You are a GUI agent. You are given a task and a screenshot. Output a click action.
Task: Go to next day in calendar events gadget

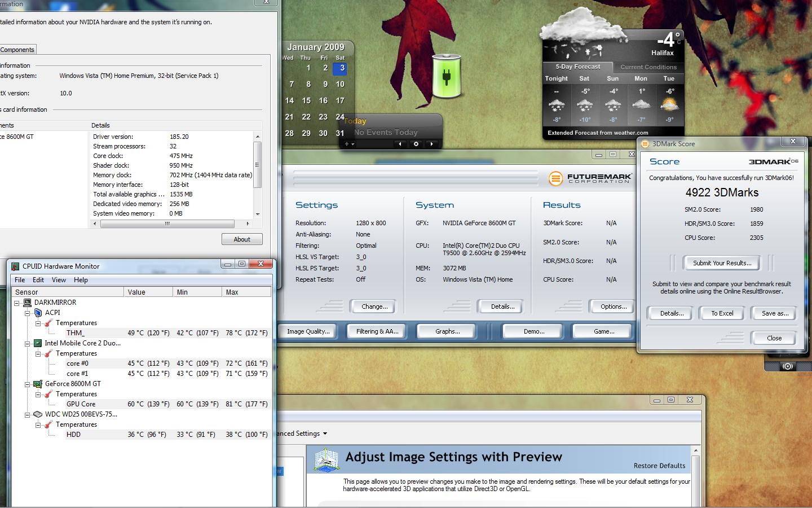432,144
